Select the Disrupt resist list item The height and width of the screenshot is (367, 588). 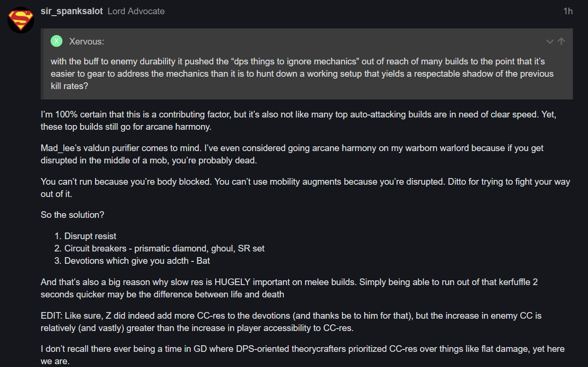(x=90, y=236)
